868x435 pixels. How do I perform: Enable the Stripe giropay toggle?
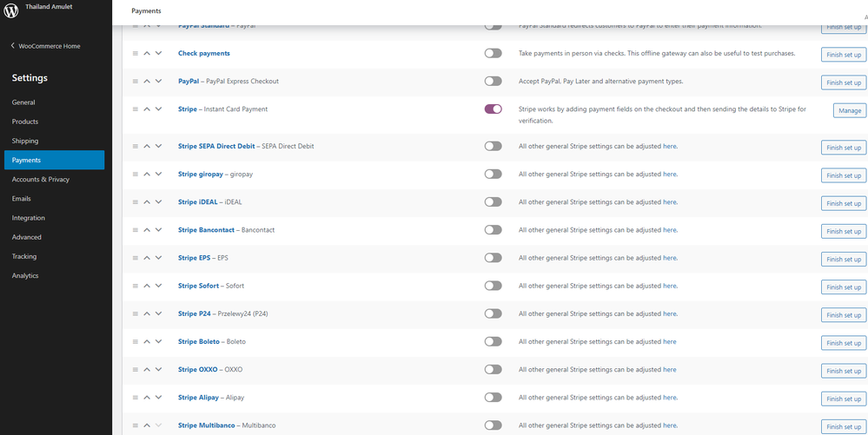point(493,174)
